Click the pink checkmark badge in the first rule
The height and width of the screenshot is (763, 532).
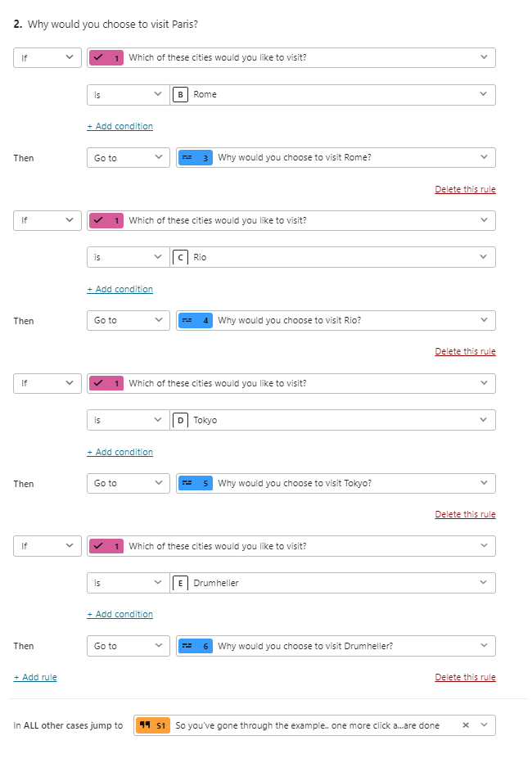[106, 58]
